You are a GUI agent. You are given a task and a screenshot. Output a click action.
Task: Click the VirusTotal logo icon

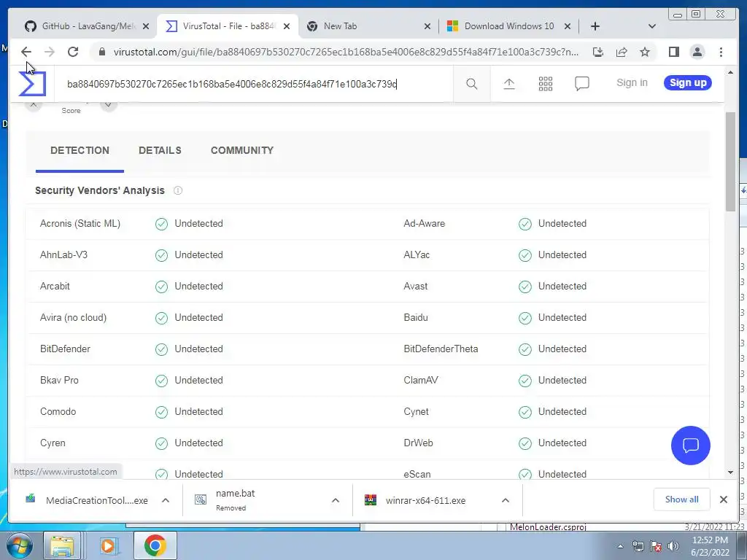32,84
